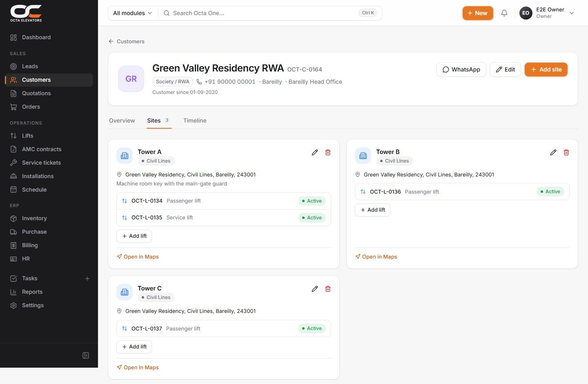Open Service tickets page
This screenshot has height=384, width=588.
coord(49,163)
